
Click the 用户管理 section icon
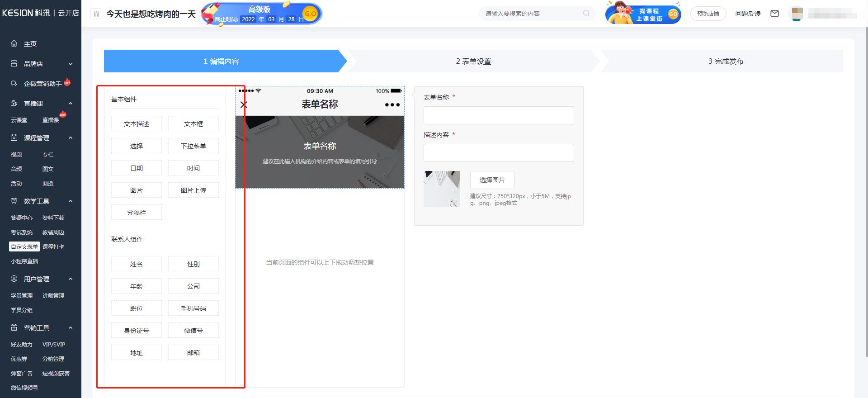[14, 279]
